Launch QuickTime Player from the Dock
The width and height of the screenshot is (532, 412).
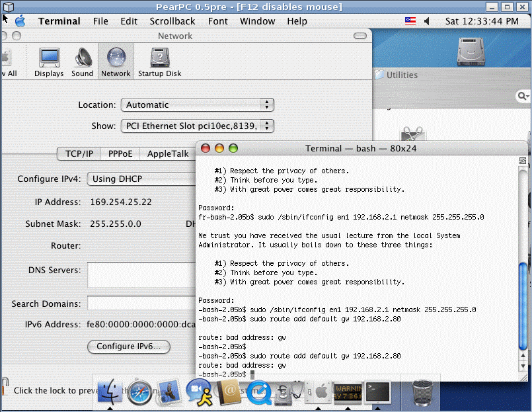pos(259,393)
